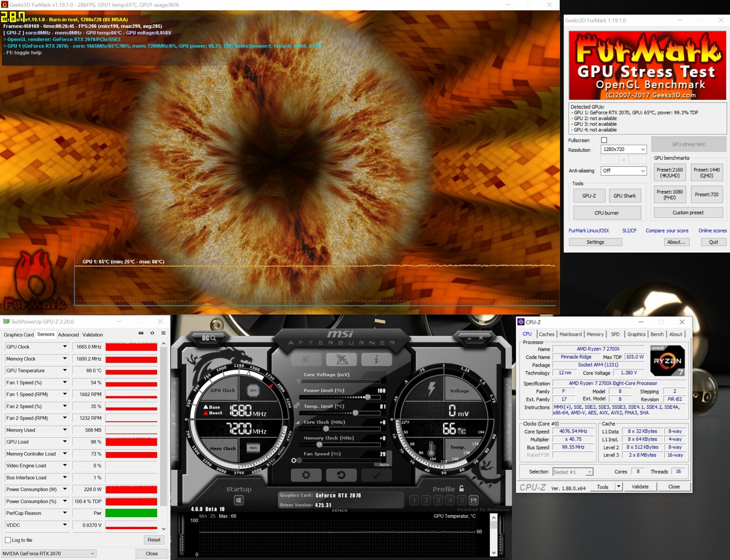Toggle the profile lock padlock icon

click(461, 489)
